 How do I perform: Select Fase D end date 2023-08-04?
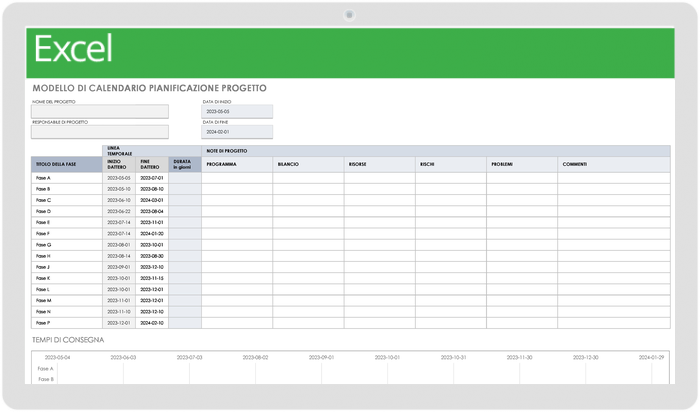152,212
